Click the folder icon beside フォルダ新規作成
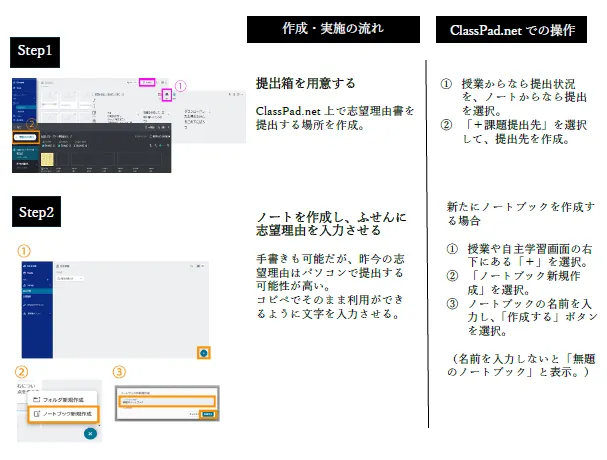 36,398
